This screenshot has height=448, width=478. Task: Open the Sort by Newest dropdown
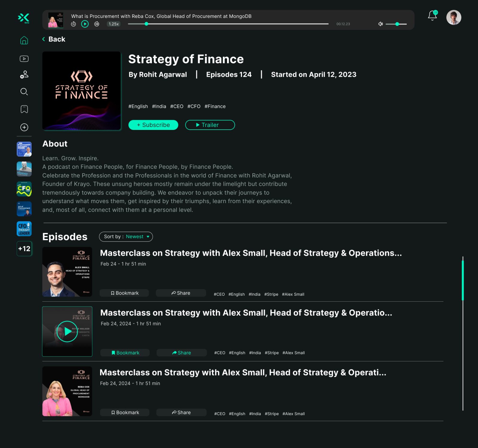[126, 237]
